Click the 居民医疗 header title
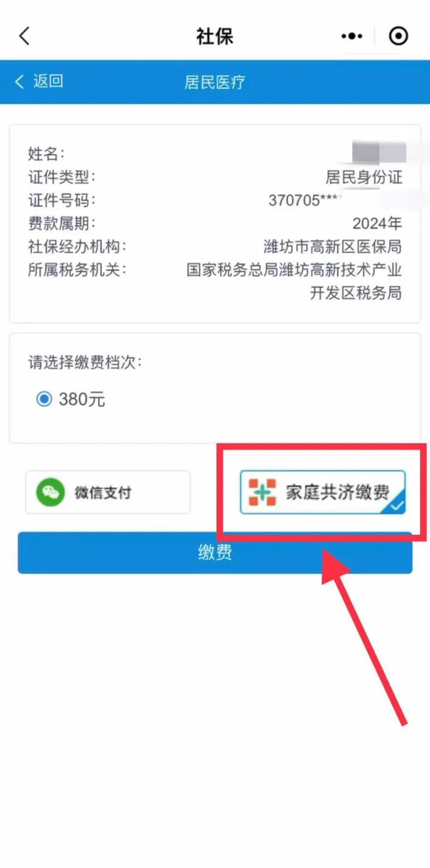 click(215, 82)
